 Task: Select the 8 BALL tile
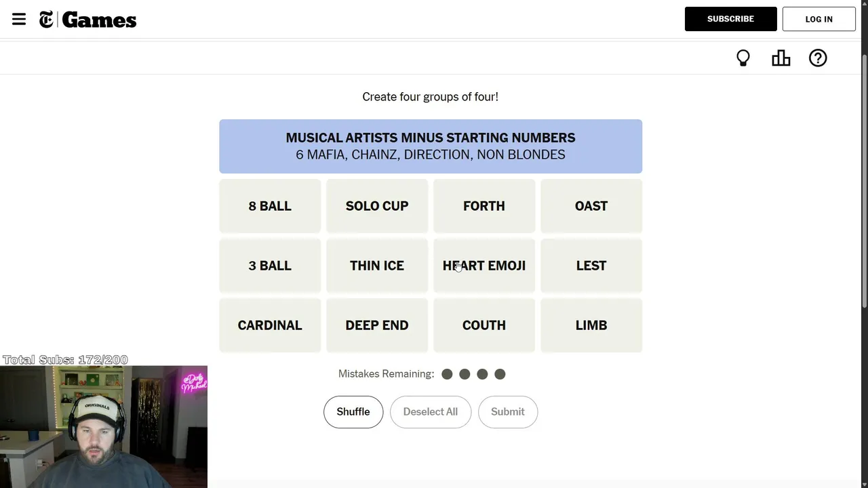point(270,206)
